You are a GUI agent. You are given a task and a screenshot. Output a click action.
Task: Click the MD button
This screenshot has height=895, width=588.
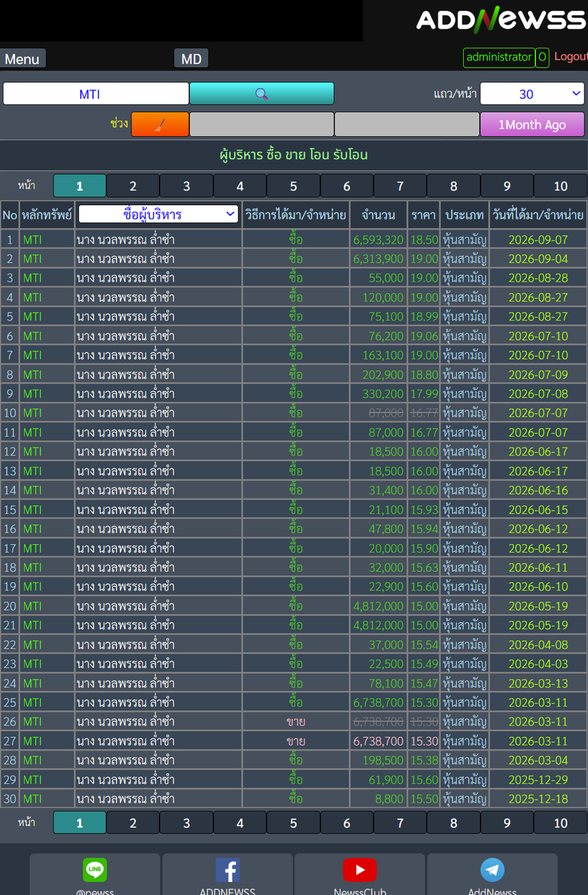[191, 58]
